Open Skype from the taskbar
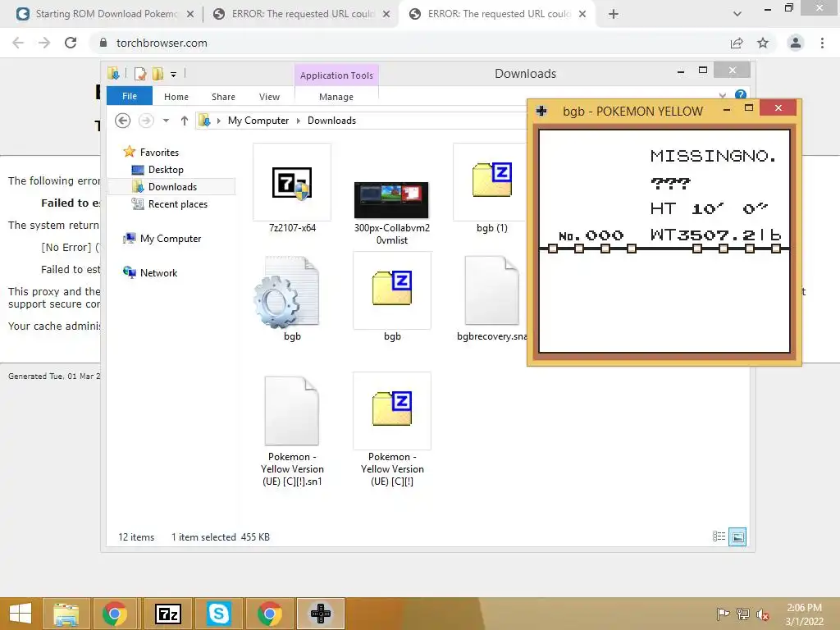840x630 pixels. (x=219, y=614)
